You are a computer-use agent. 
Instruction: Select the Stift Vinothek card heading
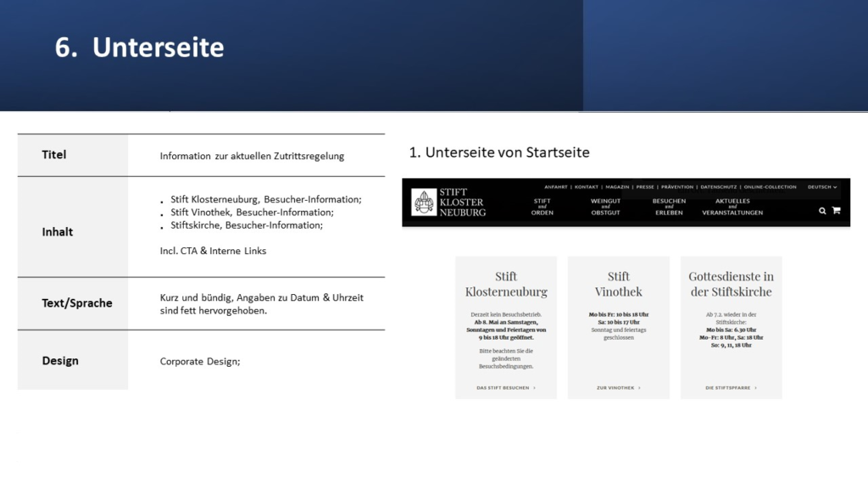coord(619,284)
